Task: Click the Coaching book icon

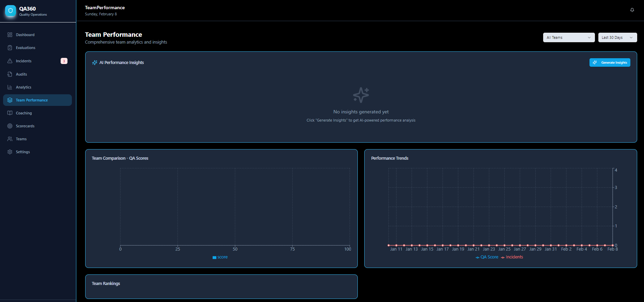Action: 10,113
